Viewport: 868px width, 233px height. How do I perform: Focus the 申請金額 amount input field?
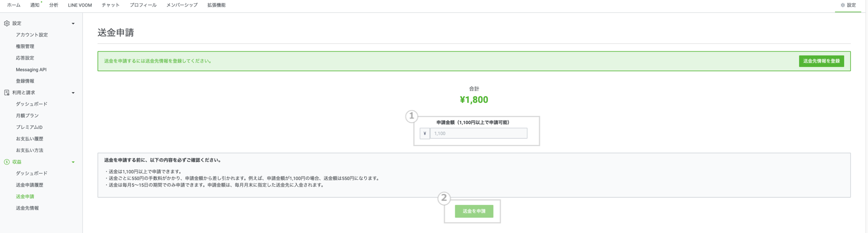(478, 134)
